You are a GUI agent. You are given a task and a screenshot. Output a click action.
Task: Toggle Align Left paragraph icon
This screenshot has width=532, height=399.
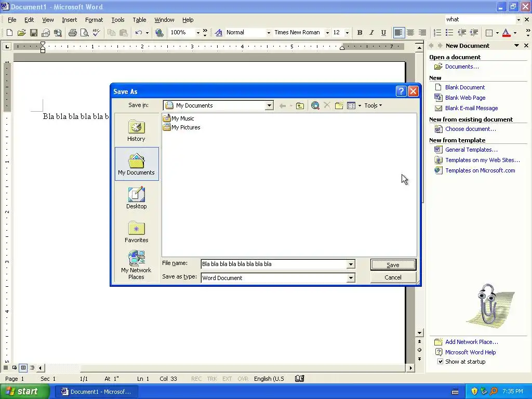point(398,33)
